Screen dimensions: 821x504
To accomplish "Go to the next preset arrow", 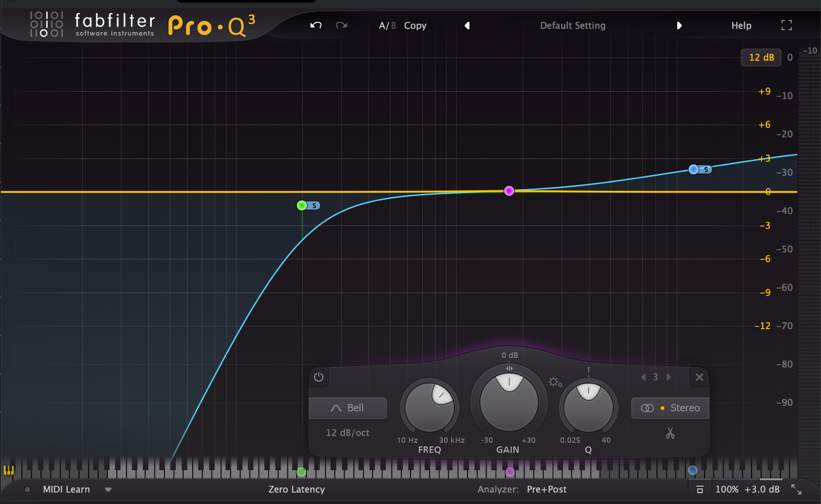I will coord(679,26).
